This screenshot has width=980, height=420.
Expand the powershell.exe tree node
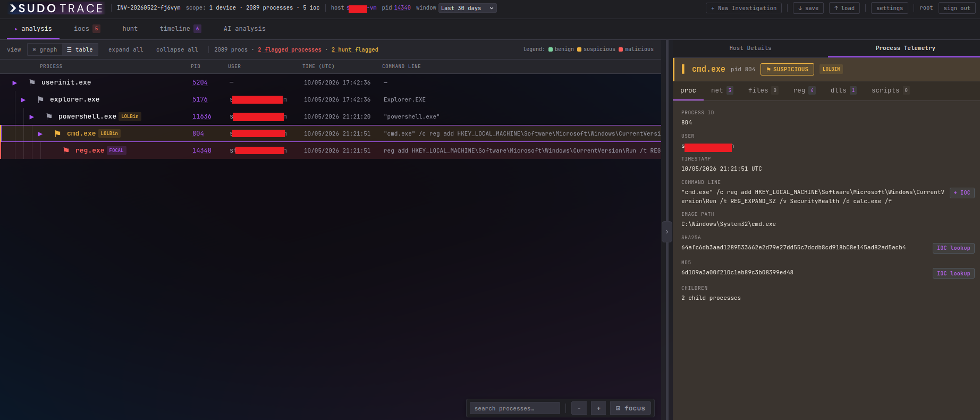[32, 116]
